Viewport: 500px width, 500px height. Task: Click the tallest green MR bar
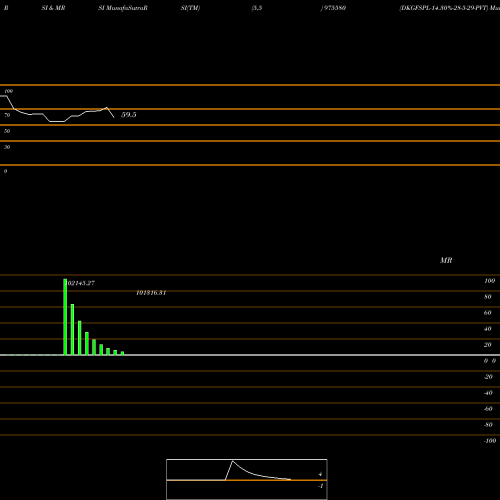pyautogui.click(x=65, y=317)
